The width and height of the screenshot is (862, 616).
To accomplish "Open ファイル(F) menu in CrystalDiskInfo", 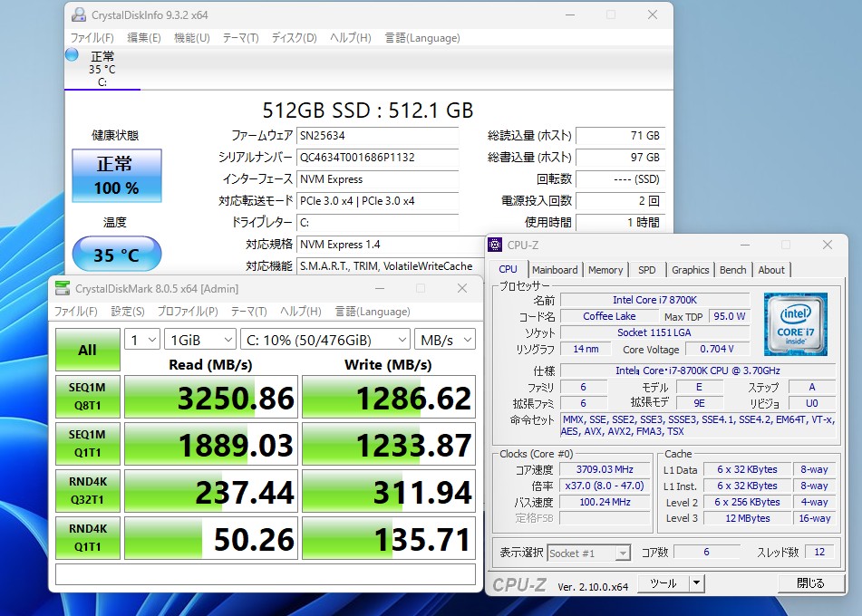I will point(92,38).
